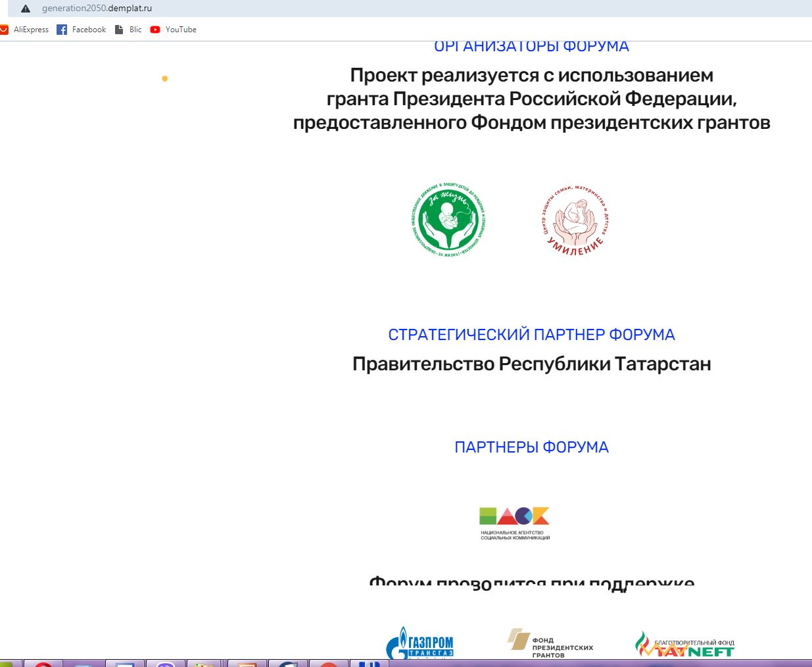Click the Организаторы форума heading
This screenshot has height=667, width=812.
[x=531, y=47]
